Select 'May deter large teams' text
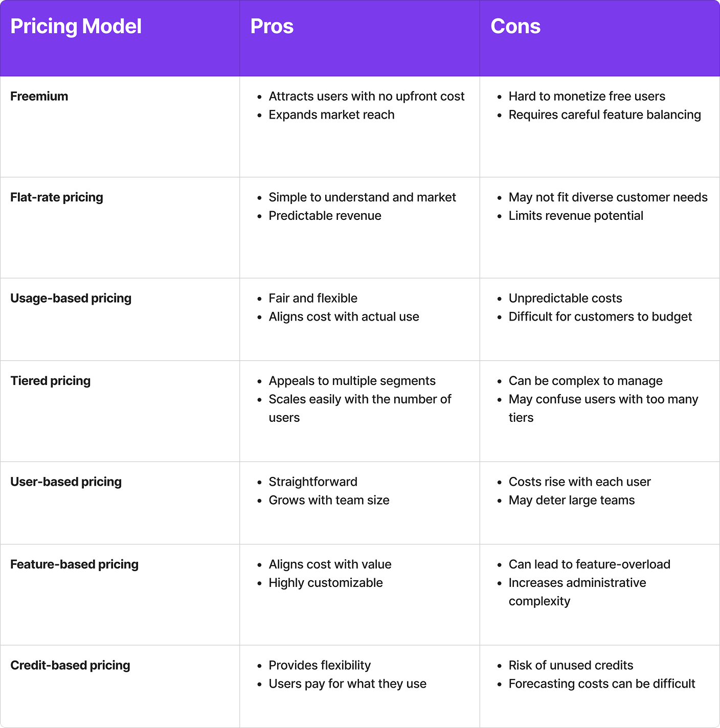This screenshot has height=728, width=720. (572, 500)
